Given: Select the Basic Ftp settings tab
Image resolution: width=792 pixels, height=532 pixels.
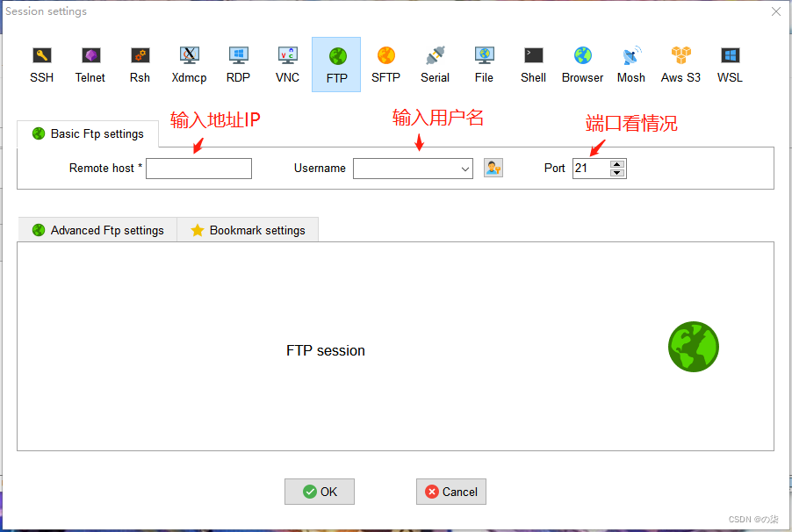Looking at the screenshot, I should click(88, 133).
